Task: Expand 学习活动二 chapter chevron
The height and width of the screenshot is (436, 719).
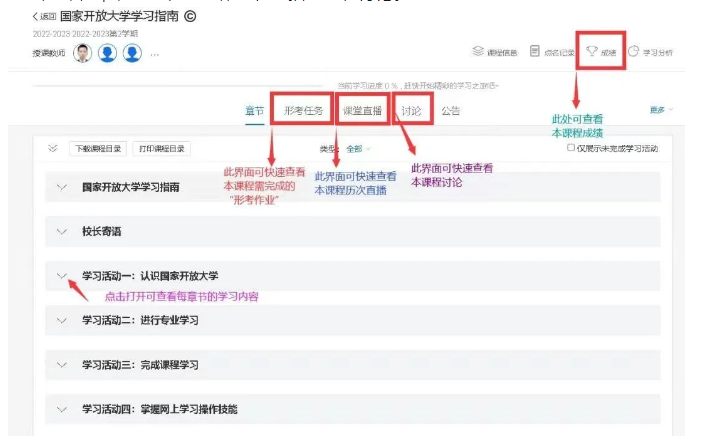Action: click(61, 320)
